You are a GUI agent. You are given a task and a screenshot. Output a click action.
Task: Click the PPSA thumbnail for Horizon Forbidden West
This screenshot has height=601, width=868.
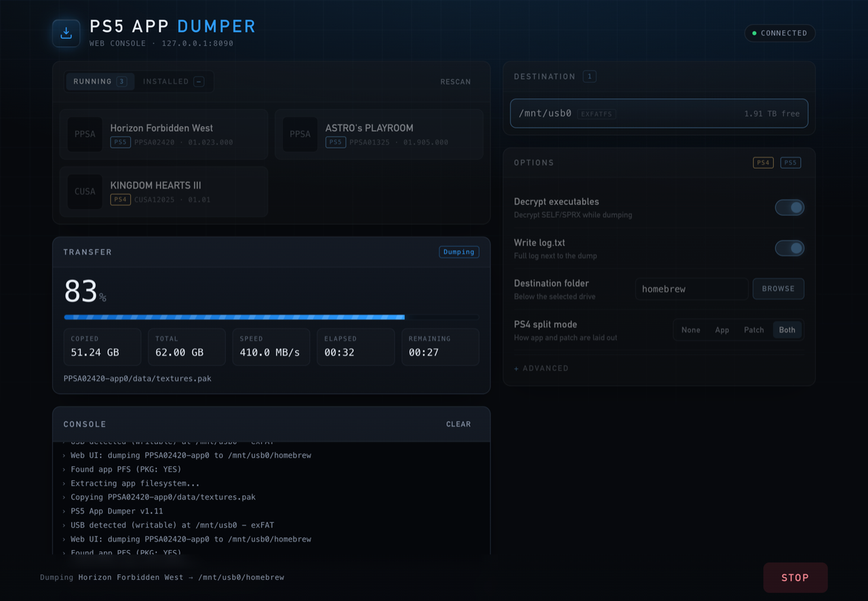click(x=85, y=134)
